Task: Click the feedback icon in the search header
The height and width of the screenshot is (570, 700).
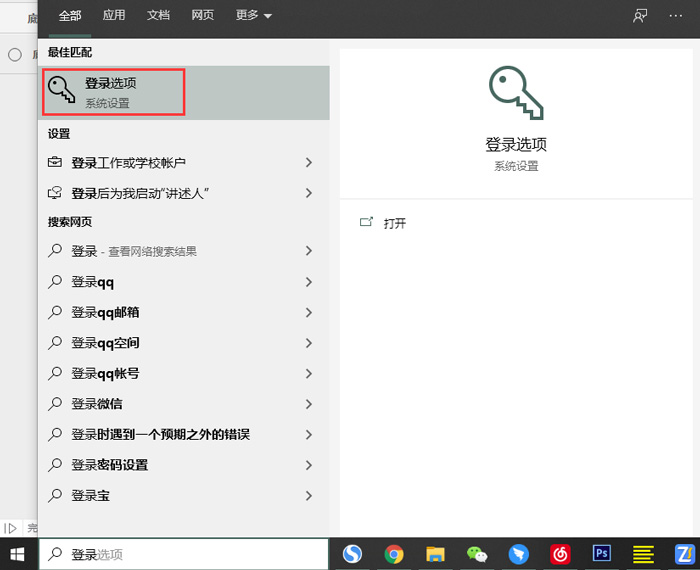Action: [640, 16]
